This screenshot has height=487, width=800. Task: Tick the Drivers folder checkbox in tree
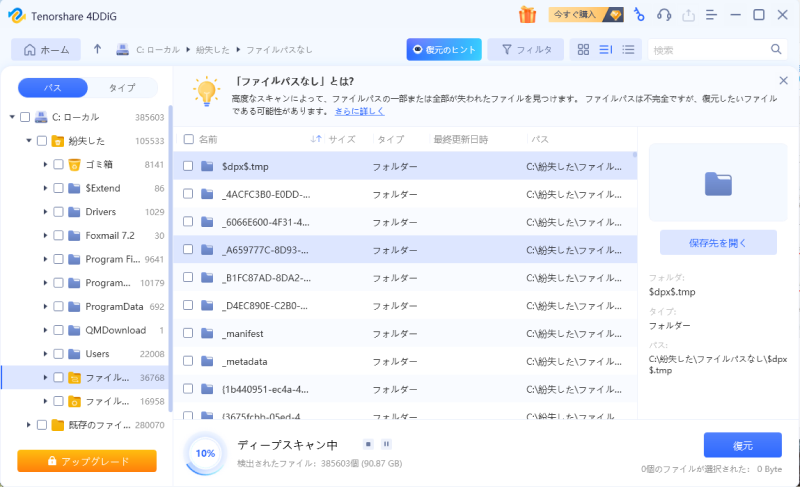[58, 212]
